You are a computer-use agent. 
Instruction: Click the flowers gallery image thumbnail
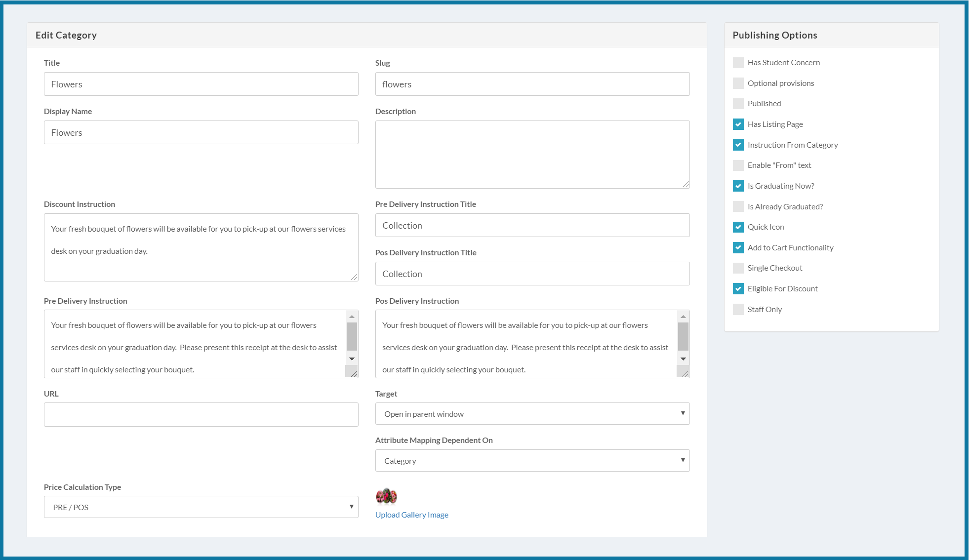pos(386,496)
